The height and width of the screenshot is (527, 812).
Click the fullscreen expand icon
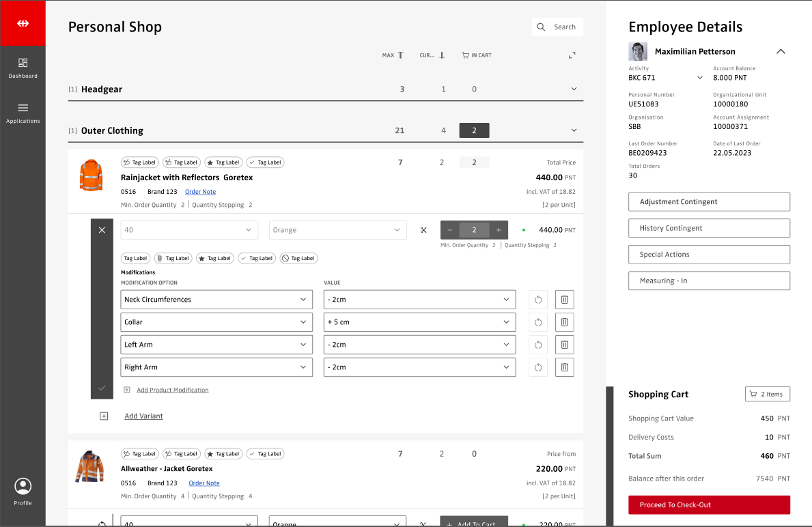[x=572, y=55]
